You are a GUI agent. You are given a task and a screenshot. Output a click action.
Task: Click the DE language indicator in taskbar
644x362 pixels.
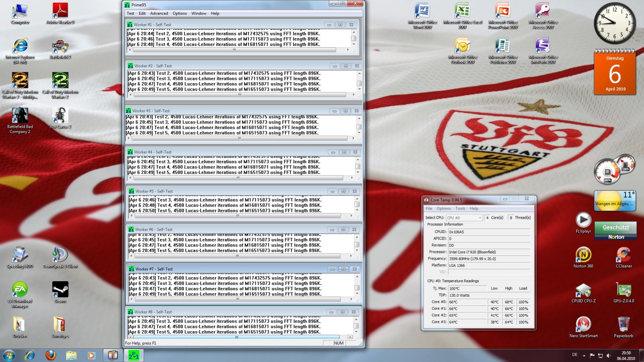(x=575, y=355)
